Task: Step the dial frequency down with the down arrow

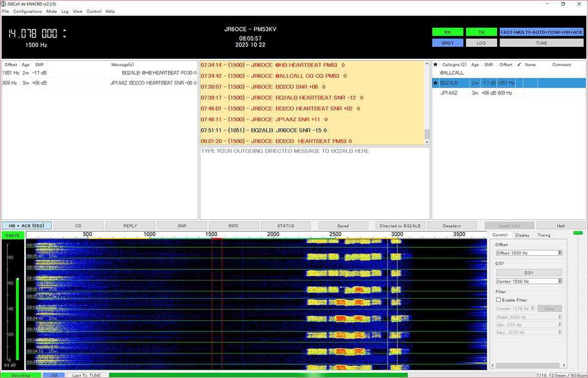Action: 64,36
